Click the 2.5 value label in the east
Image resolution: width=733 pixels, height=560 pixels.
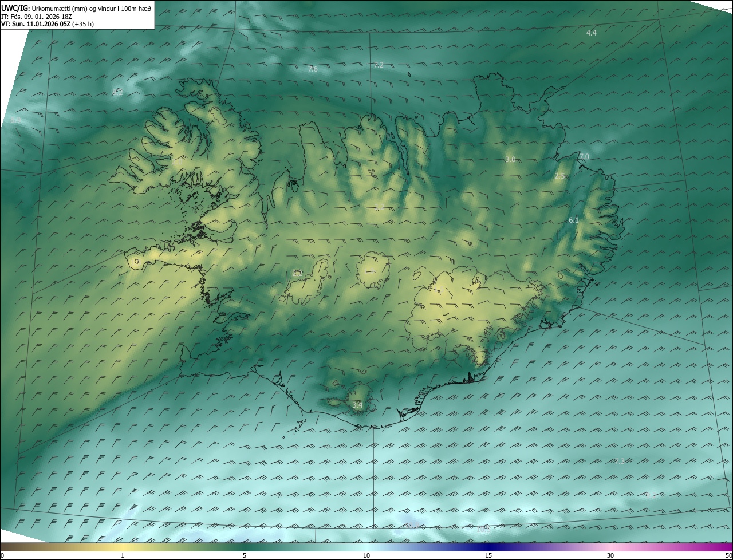pos(559,176)
